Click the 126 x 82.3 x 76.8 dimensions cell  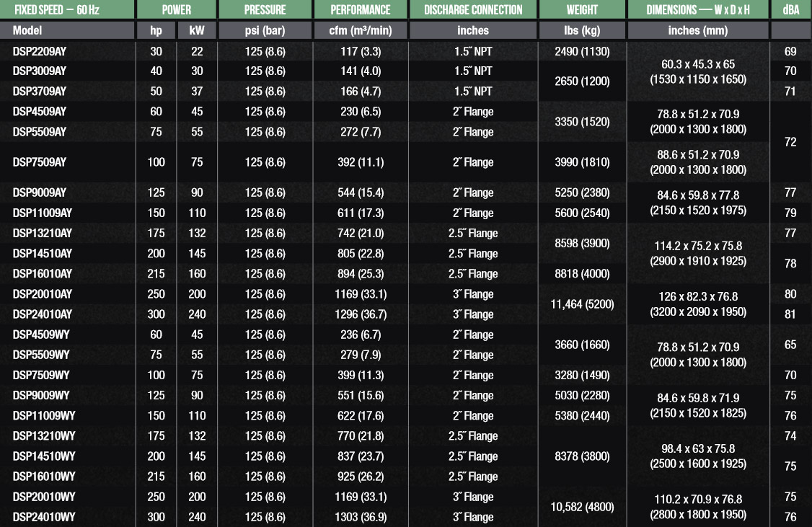pos(697,296)
